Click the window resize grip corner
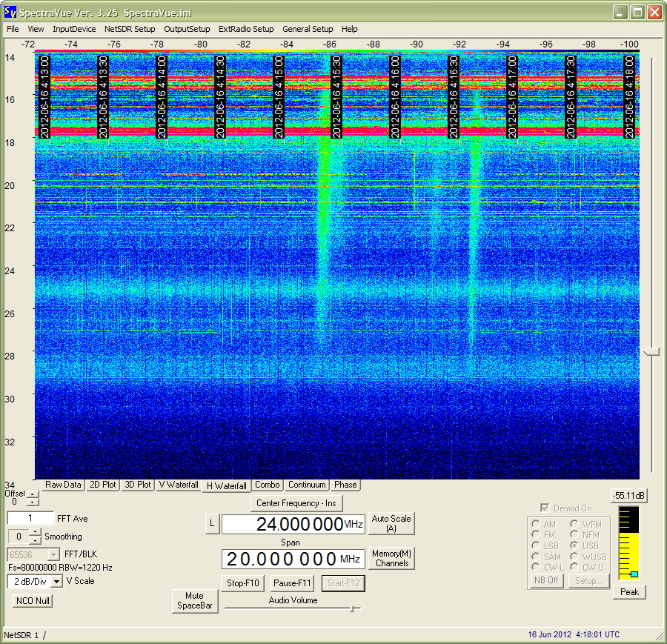667x644 pixels. click(660, 636)
